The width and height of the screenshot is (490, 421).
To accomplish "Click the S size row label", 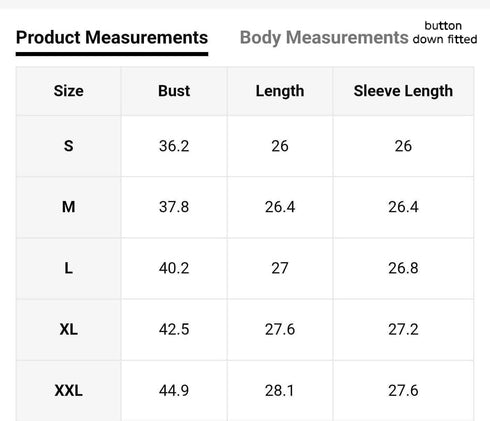I will coord(69,146).
